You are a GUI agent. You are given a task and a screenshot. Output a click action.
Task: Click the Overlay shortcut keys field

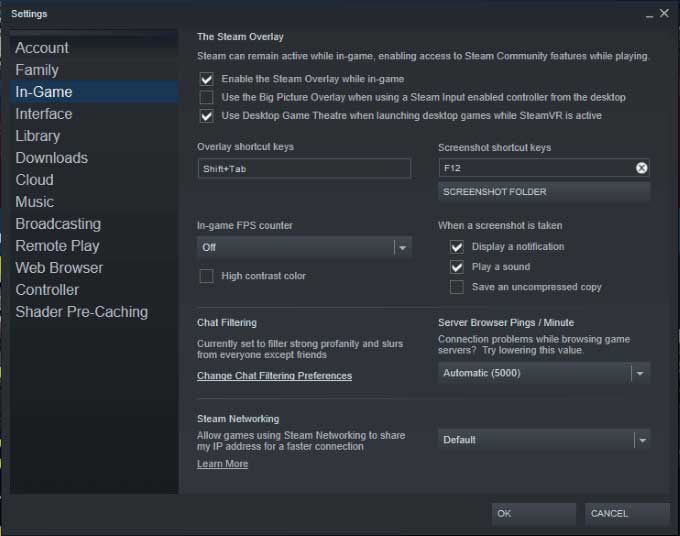click(x=304, y=168)
